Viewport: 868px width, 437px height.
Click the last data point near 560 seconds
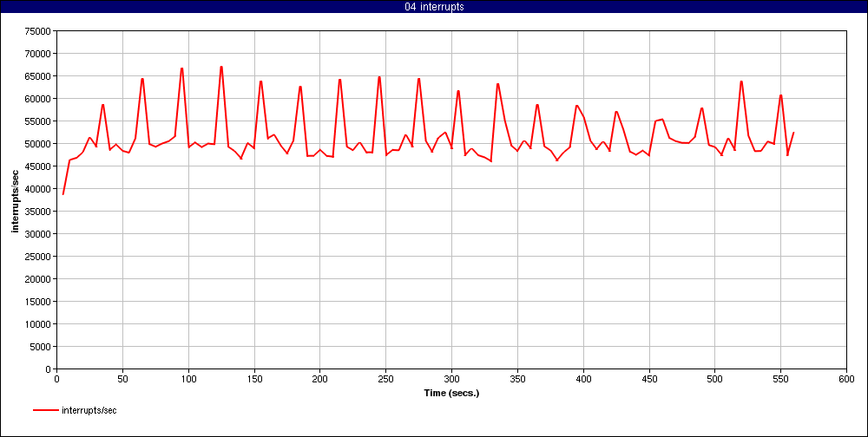tap(793, 133)
